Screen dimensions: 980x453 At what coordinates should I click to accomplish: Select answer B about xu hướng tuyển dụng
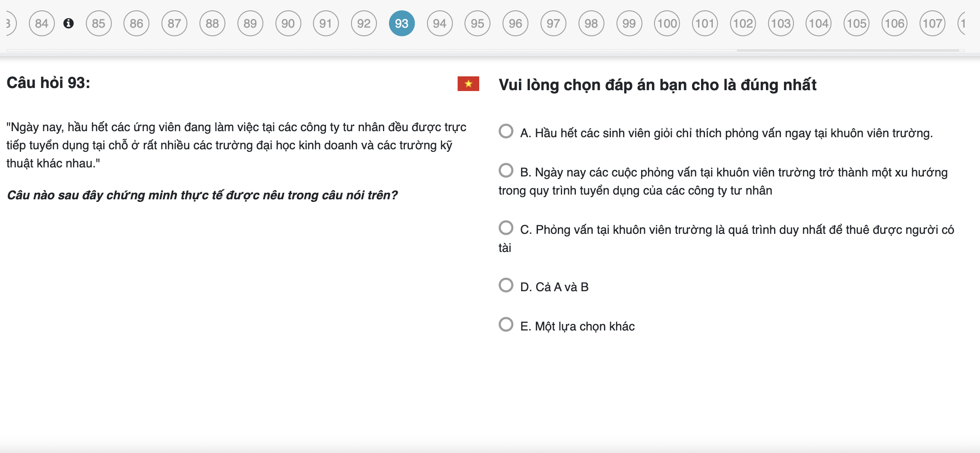click(x=506, y=170)
